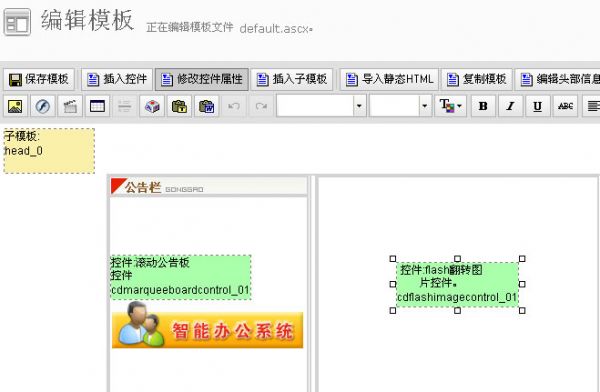This screenshot has height=392, width=600.
Task: Click the document icon on 插入控件
Action: [x=93, y=80]
